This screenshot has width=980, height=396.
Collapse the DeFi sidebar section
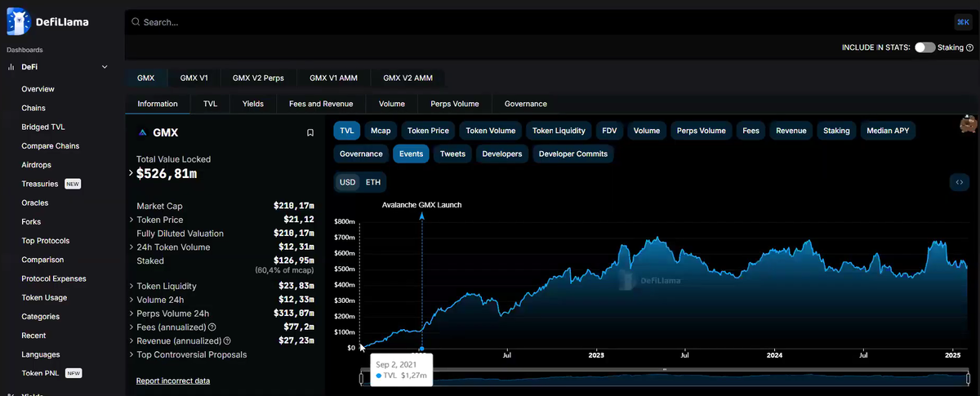(105, 67)
